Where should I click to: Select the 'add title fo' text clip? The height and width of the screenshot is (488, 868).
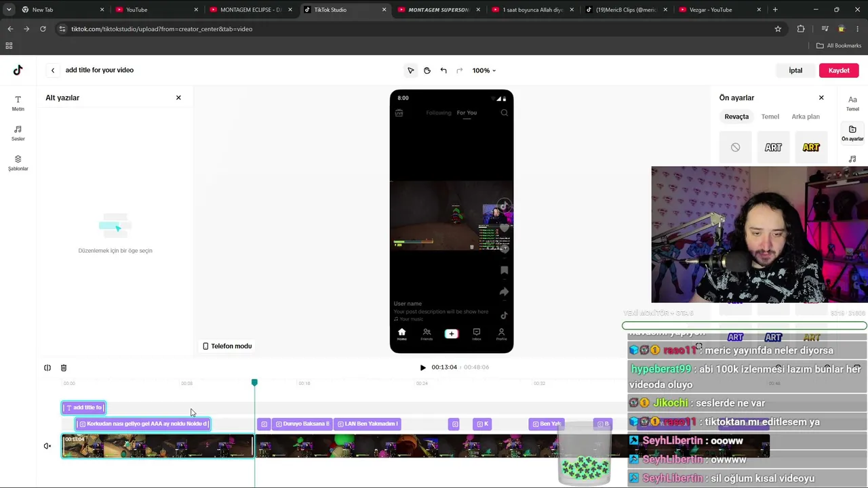click(83, 407)
